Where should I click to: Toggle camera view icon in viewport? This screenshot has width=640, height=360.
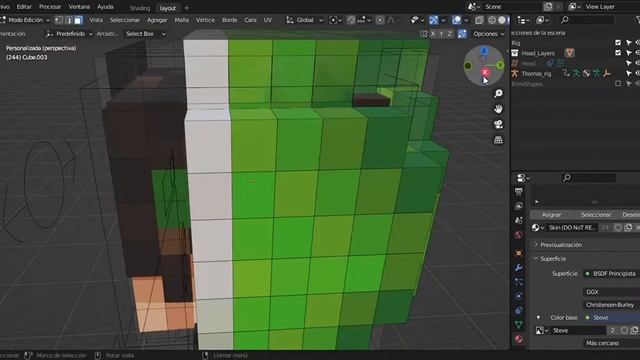498,124
